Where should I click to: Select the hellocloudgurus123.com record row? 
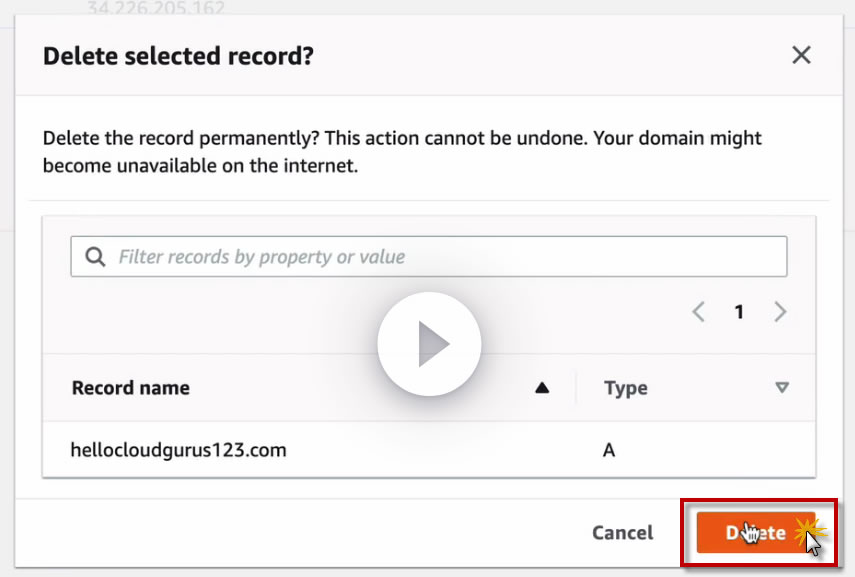point(179,450)
